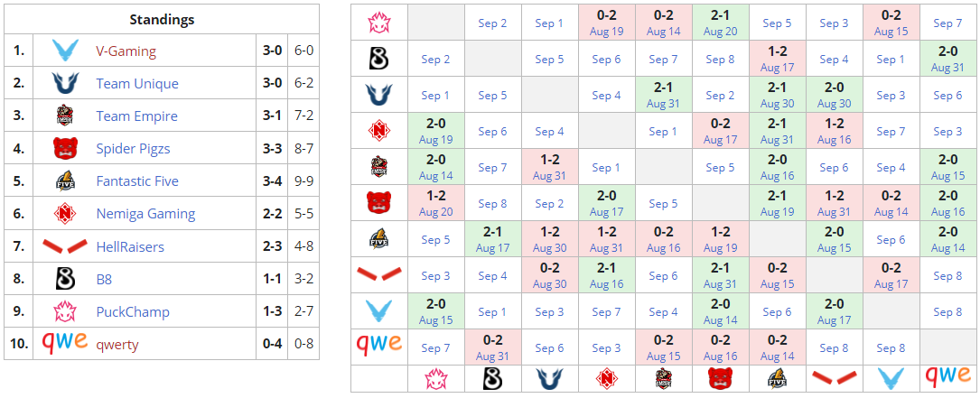This screenshot has height=398, width=980.
Task: Select the 1-2 Aug 17 match result cell
Action: click(777, 59)
